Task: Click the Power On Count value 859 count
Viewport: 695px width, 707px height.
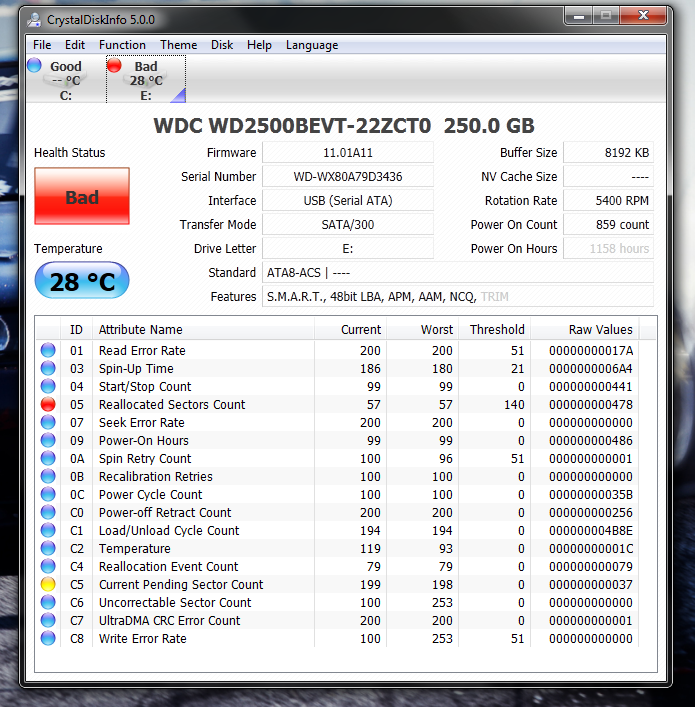Action: [608, 225]
